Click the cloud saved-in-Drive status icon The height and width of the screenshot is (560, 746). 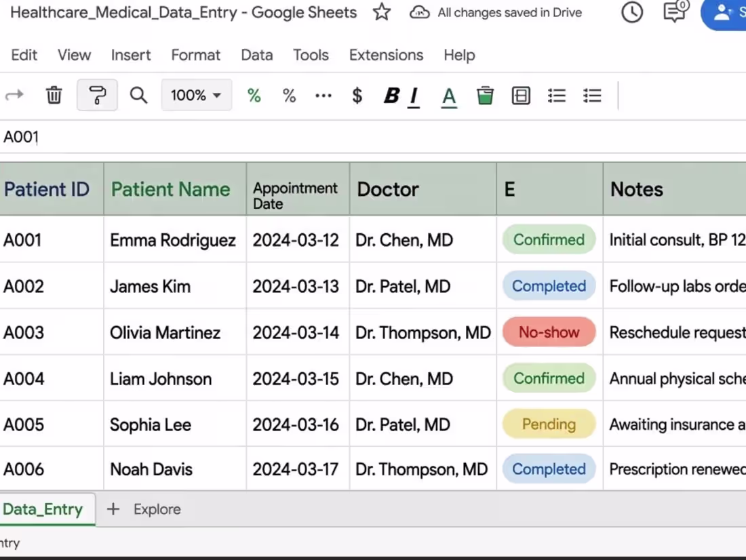419,12
